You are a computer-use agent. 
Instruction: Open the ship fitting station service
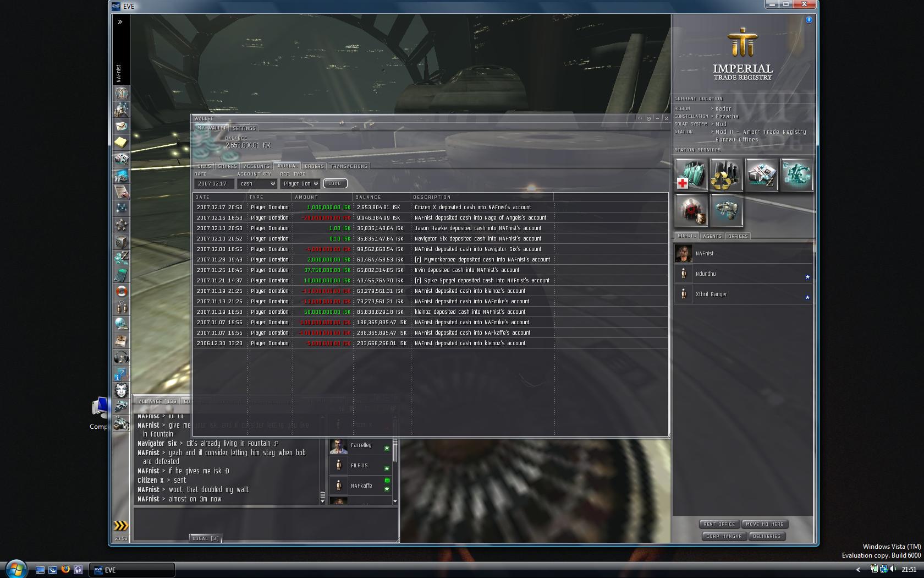(726, 210)
